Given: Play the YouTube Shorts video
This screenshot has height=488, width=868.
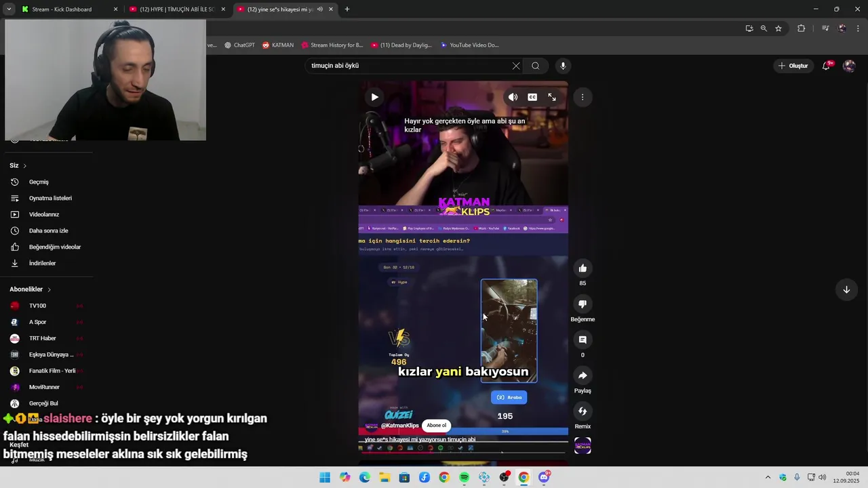Looking at the screenshot, I should click(x=374, y=97).
